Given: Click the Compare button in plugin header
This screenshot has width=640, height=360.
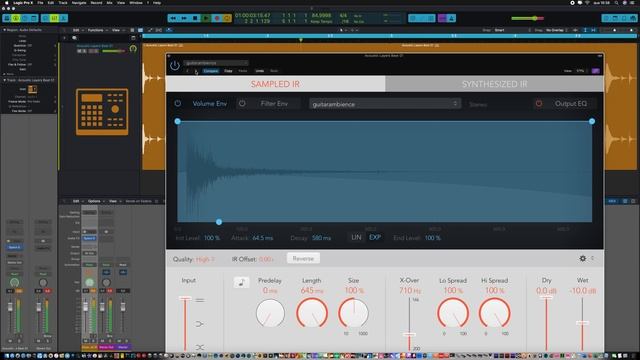Looking at the screenshot, I should [x=211, y=71].
